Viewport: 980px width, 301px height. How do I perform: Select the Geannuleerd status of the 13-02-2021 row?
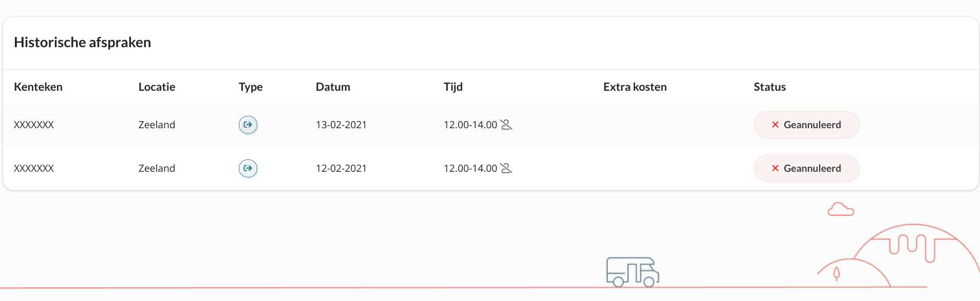pyautogui.click(x=806, y=125)
